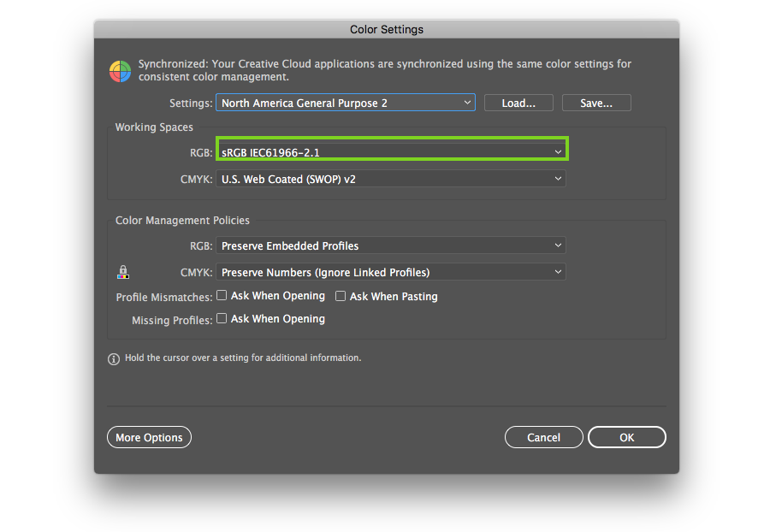Click the Missing Profiles label

coord(172,320)
